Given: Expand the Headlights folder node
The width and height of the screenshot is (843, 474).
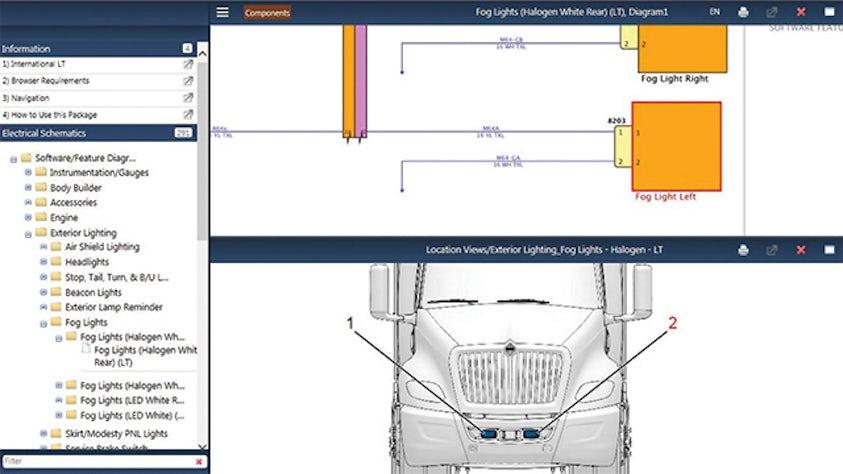Looking at the screenshot, I should tap(44, 262).
